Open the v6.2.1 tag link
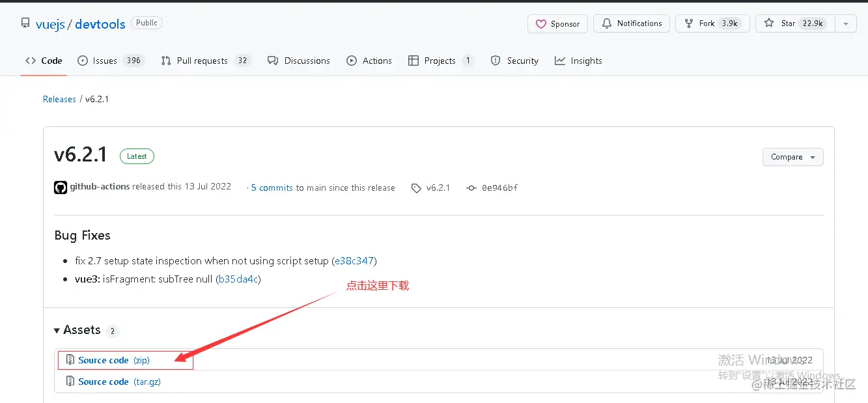This screenshot has height=403, width=868. (x=438, y=188)
